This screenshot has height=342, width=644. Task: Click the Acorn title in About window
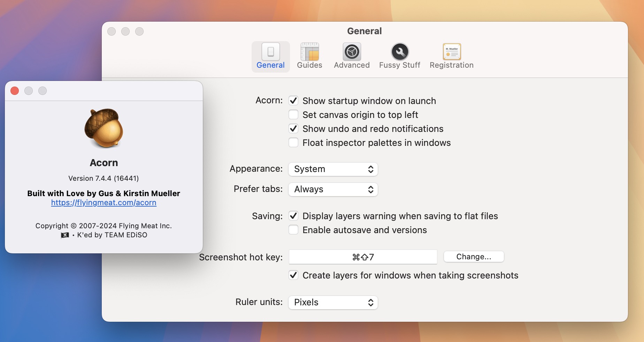click(104, 163)
